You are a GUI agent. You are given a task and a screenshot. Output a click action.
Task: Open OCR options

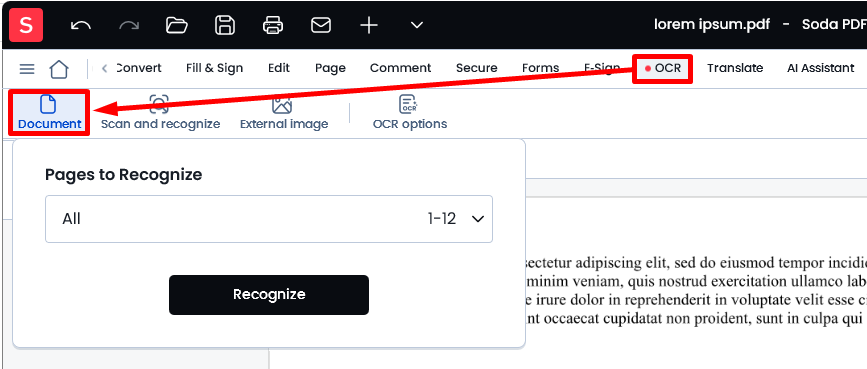click(410, 113)
